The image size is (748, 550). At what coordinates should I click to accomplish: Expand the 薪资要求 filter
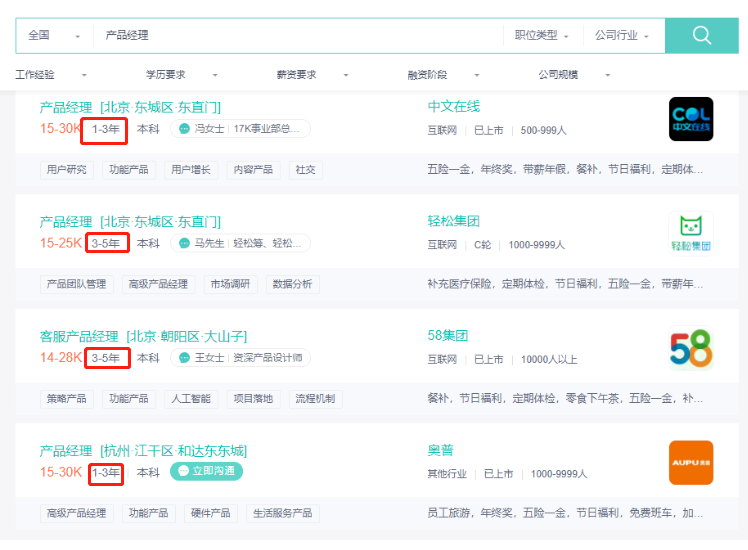click(x=312, y=75)
